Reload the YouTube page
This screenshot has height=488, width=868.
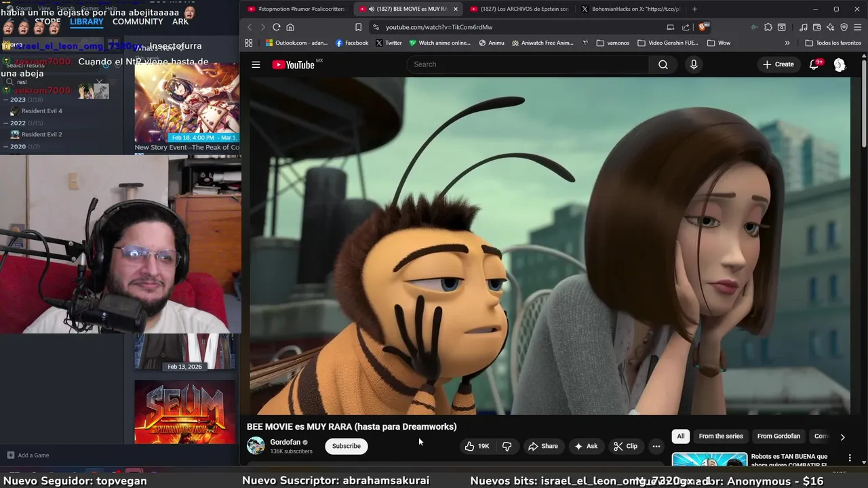coord(276,27)
